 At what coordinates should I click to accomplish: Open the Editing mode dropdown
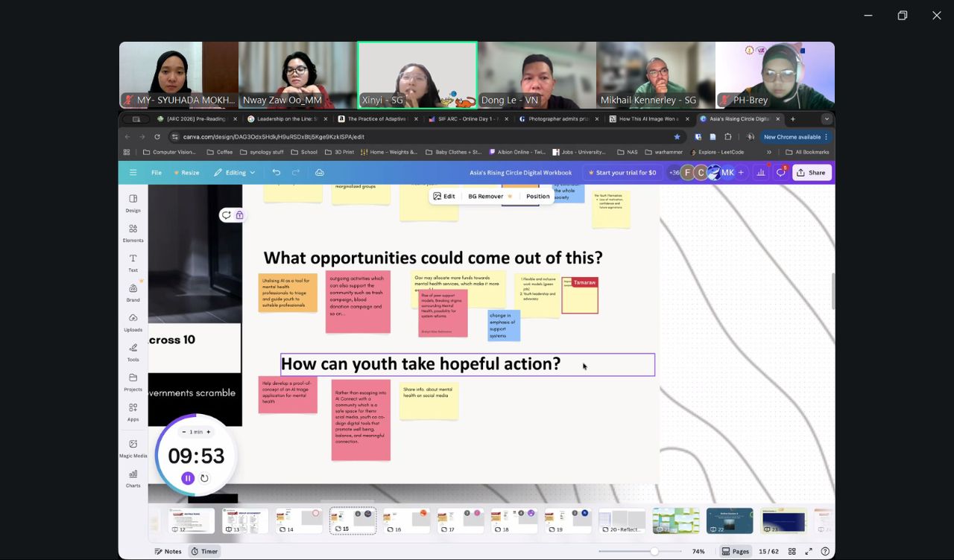click(x=235, y=173)
